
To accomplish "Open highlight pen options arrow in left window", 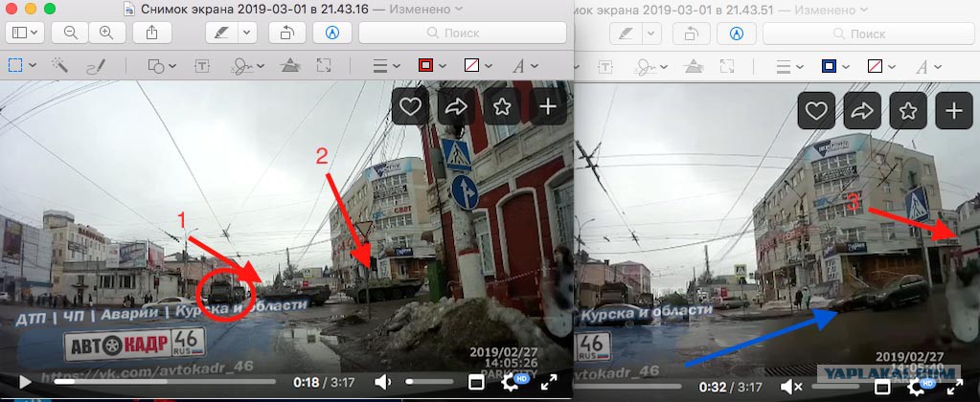I will [x=248, y=33].
